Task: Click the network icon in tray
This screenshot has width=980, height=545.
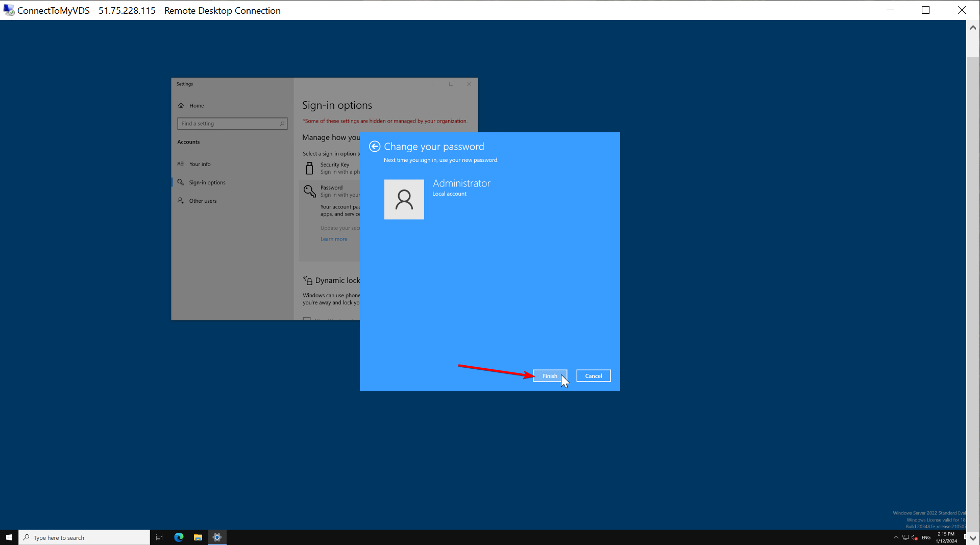Action: (x=905, y=537)
